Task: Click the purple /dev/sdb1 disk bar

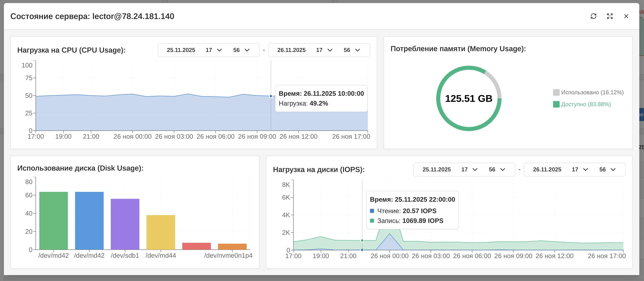Action: [125, 224]
